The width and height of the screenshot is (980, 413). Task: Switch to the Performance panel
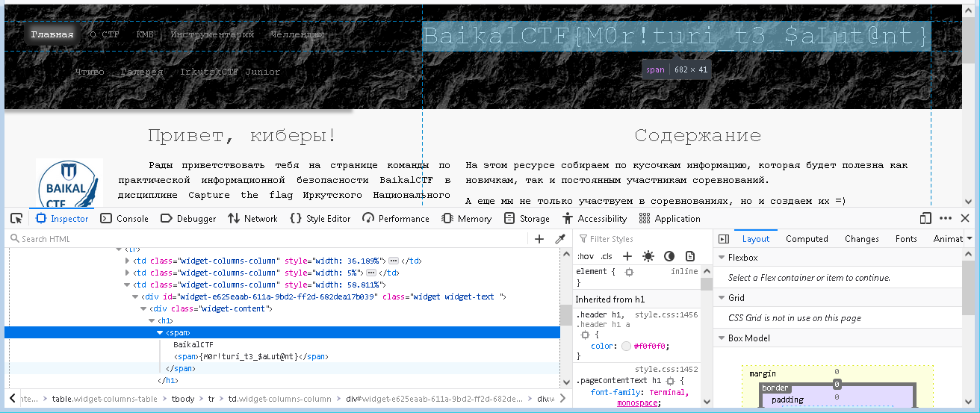(x=396, y=219)
